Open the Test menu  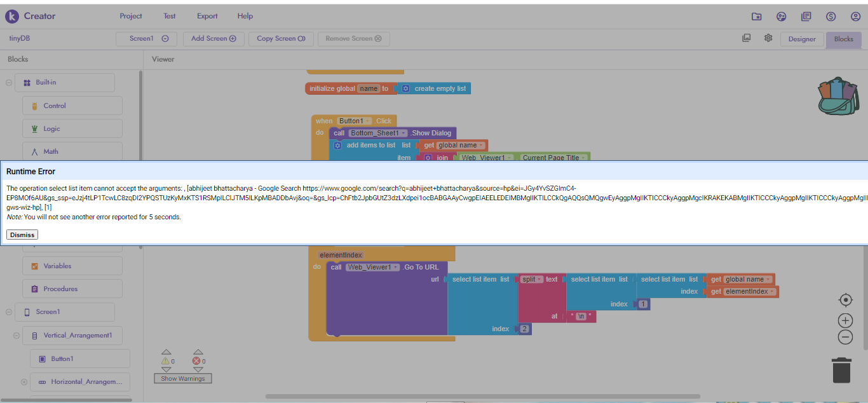[170, 16]
